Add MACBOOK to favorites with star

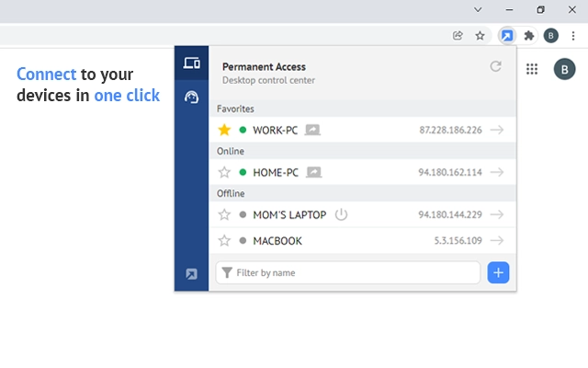click(x=224, y=241)
